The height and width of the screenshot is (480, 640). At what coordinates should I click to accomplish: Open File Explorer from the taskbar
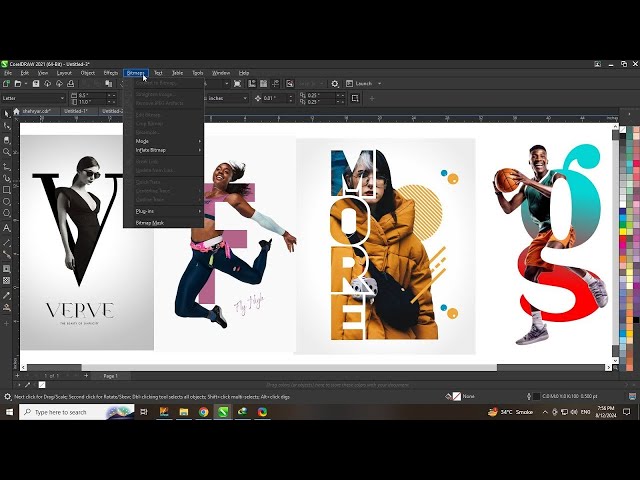184,412
